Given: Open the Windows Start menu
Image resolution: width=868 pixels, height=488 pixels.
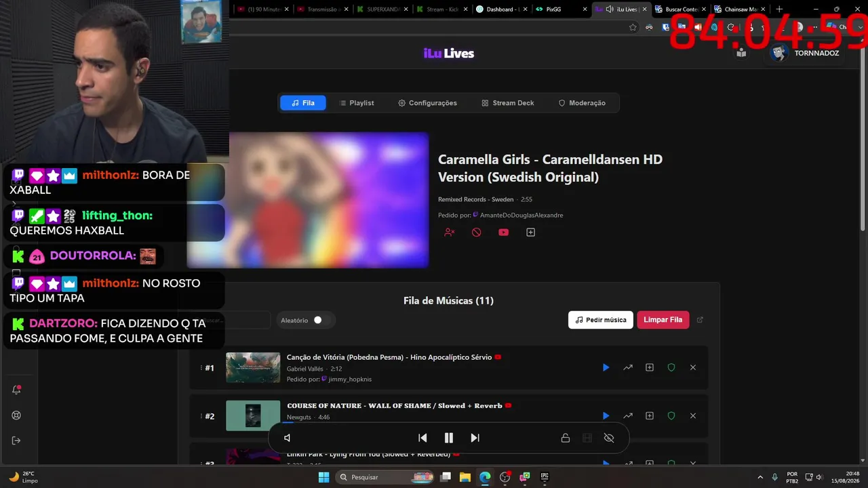Looking at the screenshot, I should pos(323,477).
